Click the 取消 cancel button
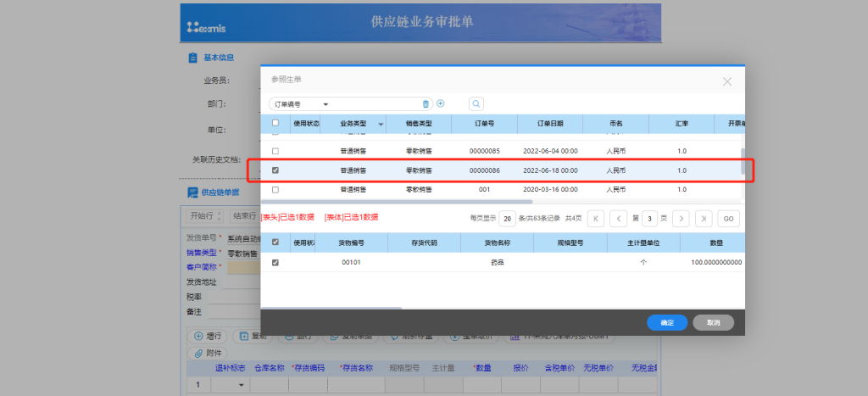Viewport: 868px width, 396px height. [713, 322]
